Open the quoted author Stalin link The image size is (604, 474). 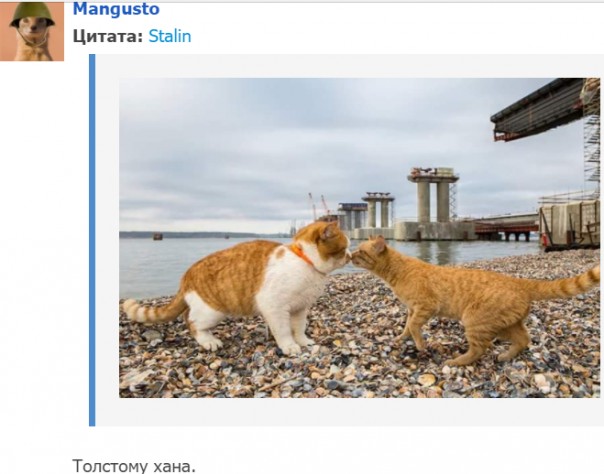[x=169, y=36]
